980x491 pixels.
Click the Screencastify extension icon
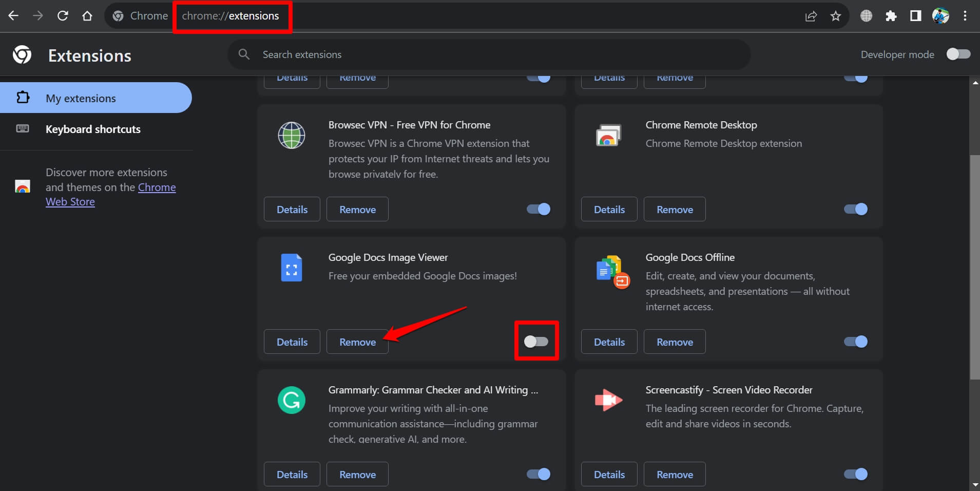[608, 400]
